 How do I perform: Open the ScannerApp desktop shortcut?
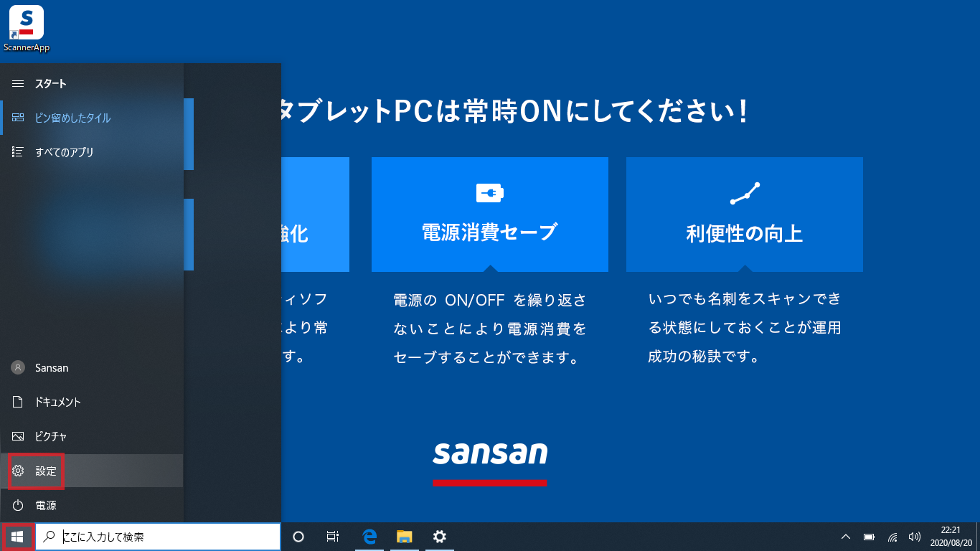[x=26, y=27]
